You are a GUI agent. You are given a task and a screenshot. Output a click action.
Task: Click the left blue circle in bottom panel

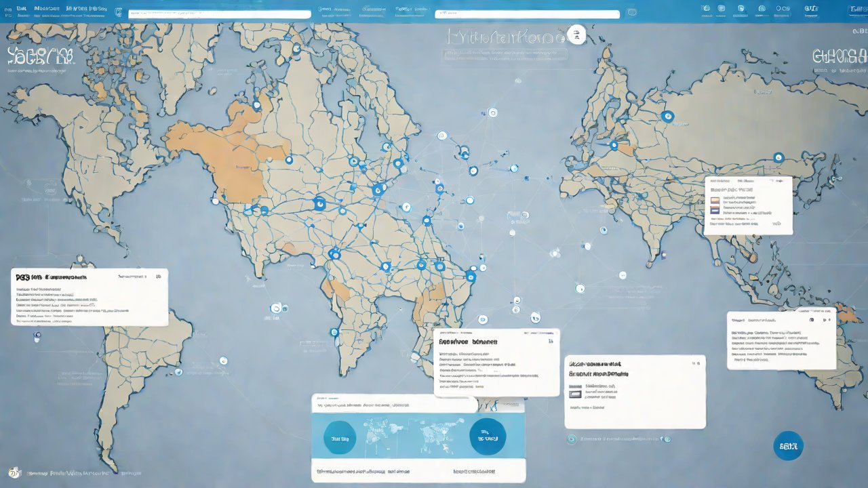(340, 438)
